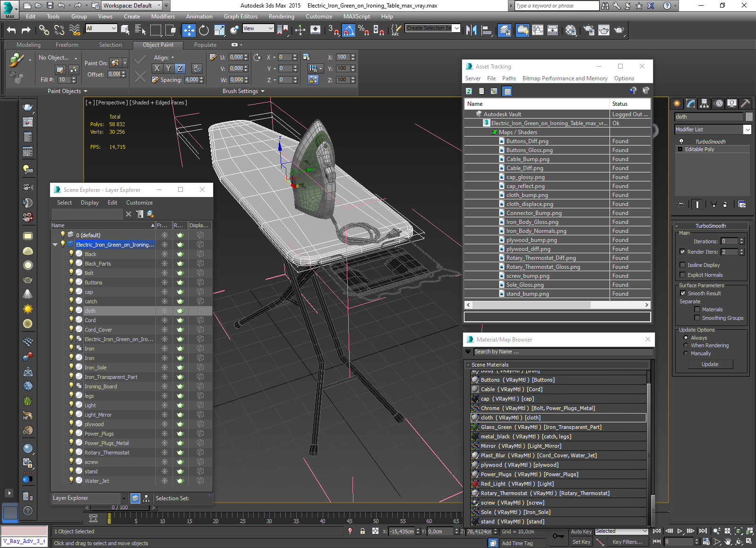Open the Utilities hammer panel tab
Screen dimensions: 756x548
[x=745, y=103]
